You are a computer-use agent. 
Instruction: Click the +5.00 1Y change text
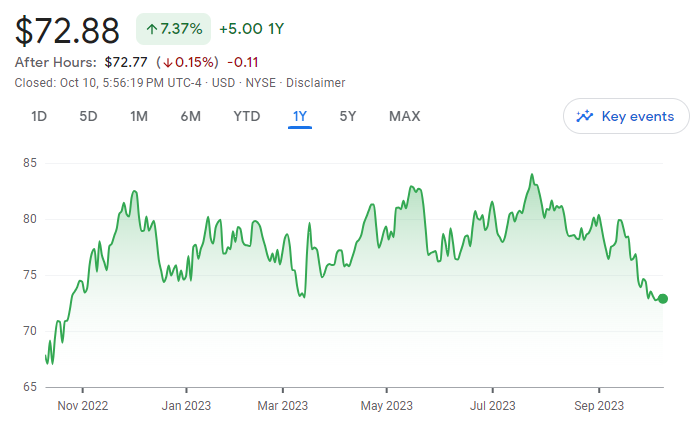point(251,30)
